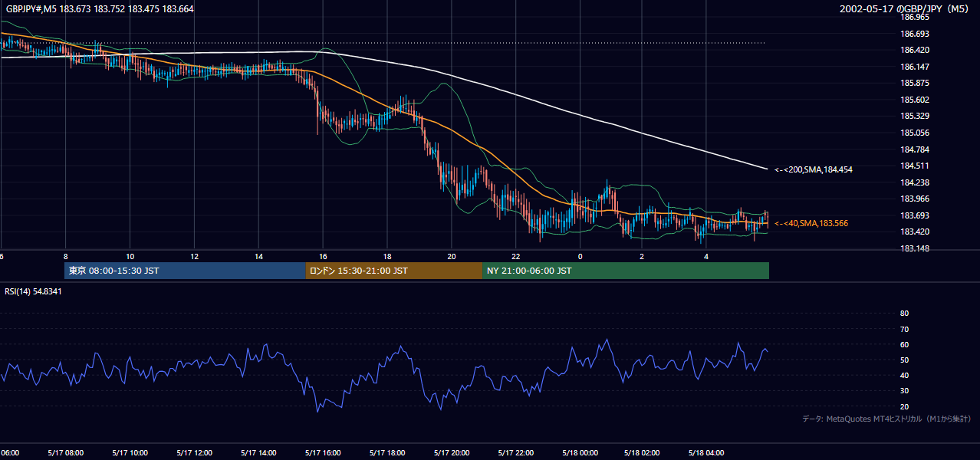
Task: Click hour tick 10 under price chart
Action: [x=130, y=256]
